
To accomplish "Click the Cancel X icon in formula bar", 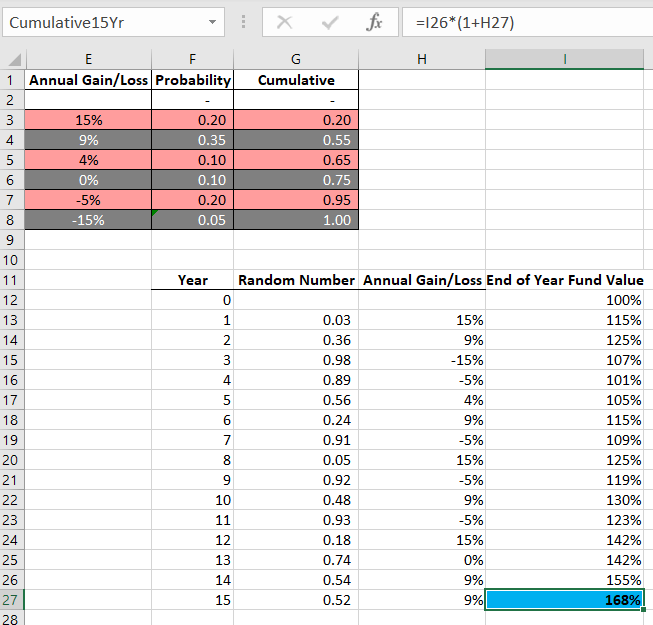I will (x=285, y=22).
